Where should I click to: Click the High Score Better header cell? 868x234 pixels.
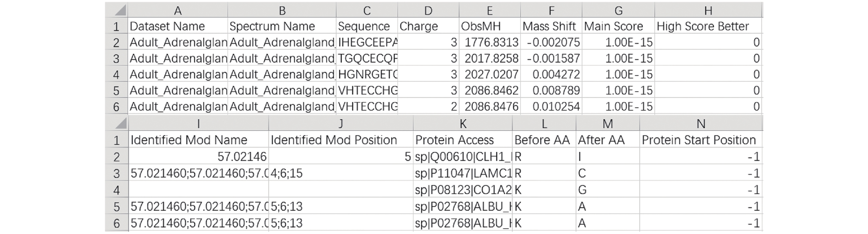pos(708,26)
